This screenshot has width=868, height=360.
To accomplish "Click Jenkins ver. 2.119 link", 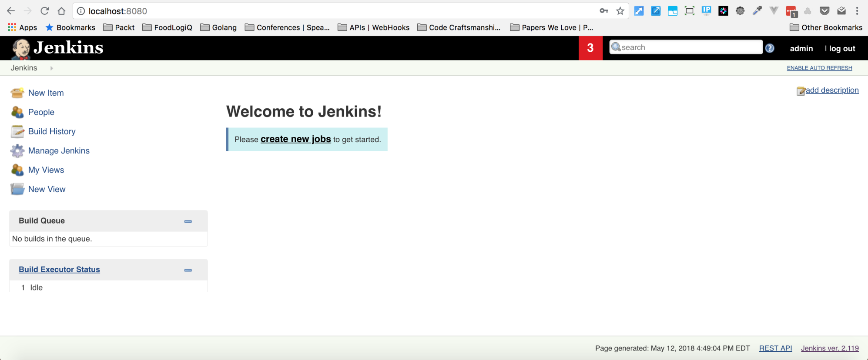I will click(x=830, y=348).
